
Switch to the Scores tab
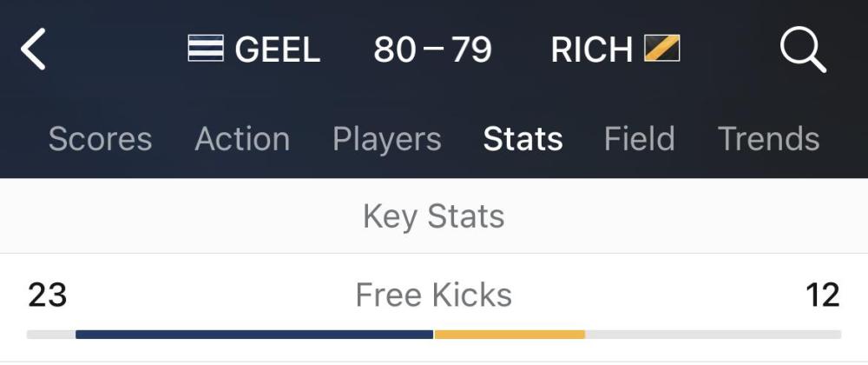[x=100, y=138]
